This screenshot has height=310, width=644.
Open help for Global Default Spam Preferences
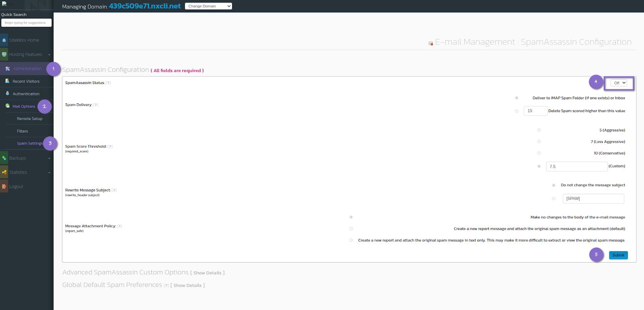[x=166, y=285]
